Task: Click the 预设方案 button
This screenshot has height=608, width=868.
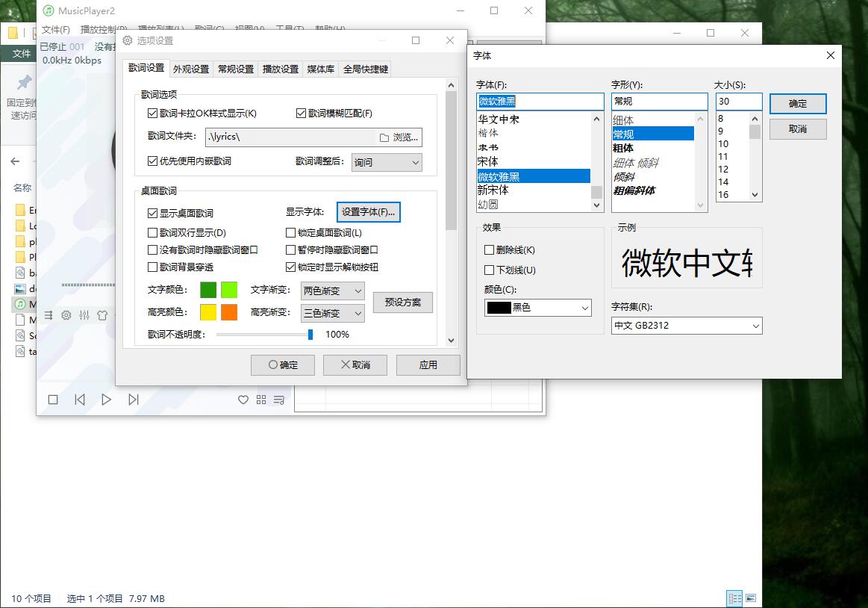Action: click(x=403, y=303)
